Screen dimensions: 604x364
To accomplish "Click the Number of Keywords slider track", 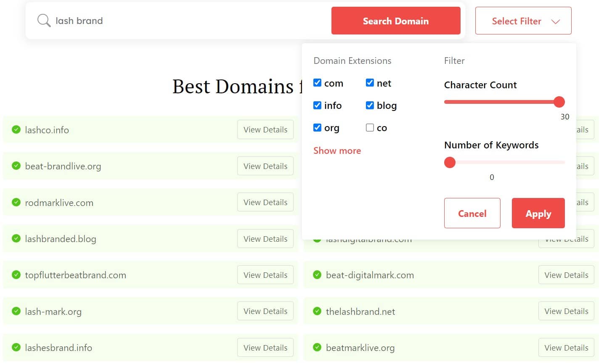I will pos(504,162).
